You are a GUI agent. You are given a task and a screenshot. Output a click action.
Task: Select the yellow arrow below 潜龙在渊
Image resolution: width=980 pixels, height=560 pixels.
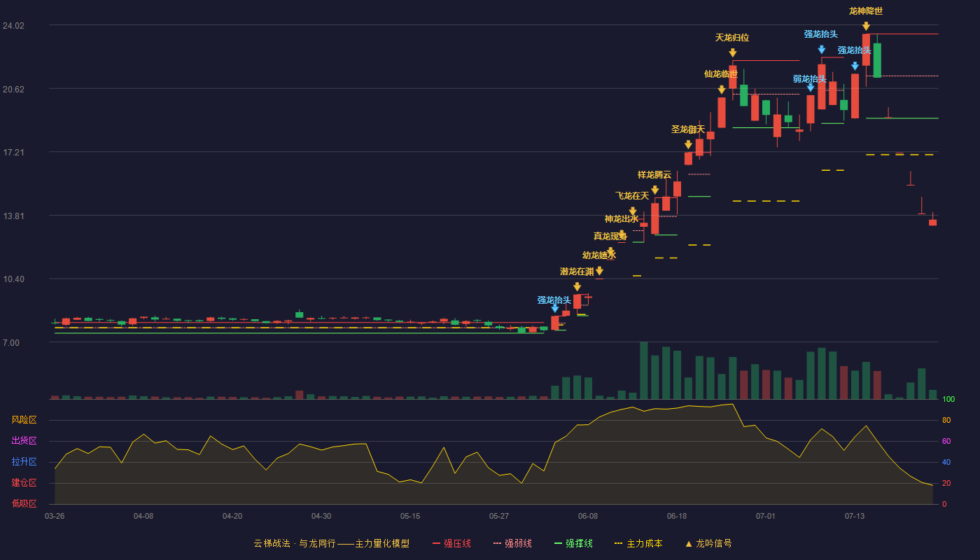577,286
